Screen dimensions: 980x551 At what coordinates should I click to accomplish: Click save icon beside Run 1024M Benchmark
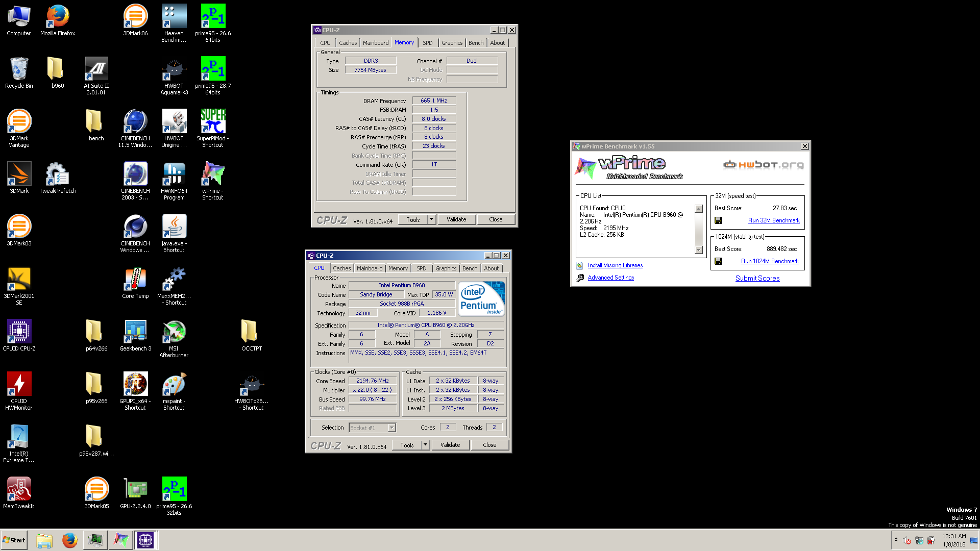tap(718, 261)
